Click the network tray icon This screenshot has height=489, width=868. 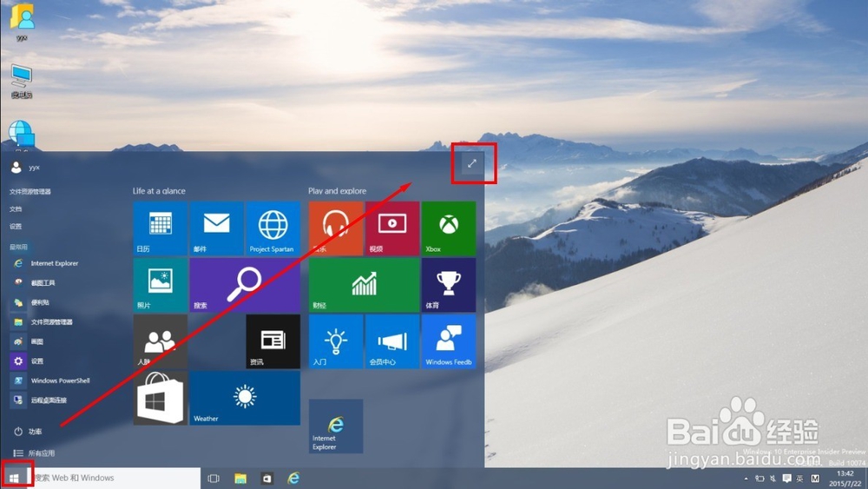click(x=759, y=479)
